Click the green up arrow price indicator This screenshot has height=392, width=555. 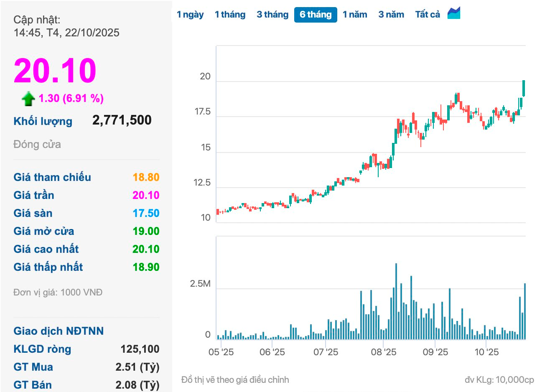click(x=28, y=99)
